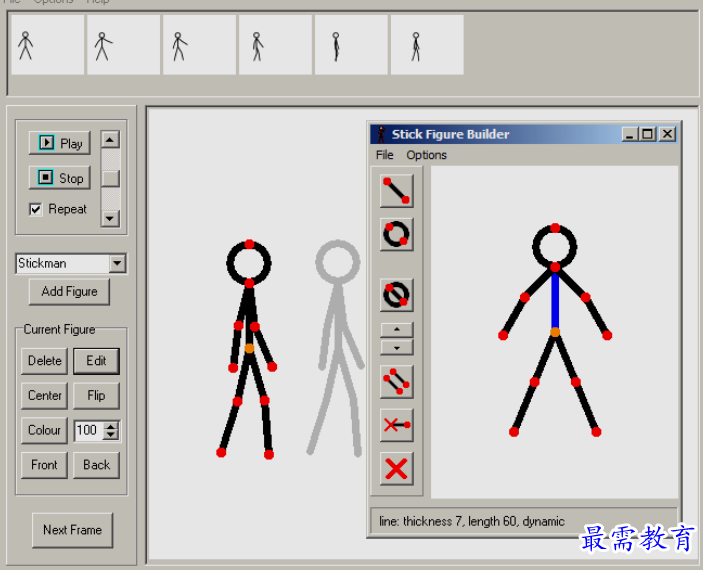Image resolution: width=703 pixels, height=570 pixels.
Task: Click the red head-top node in builder figure
Action: click(x=555, y=228)
